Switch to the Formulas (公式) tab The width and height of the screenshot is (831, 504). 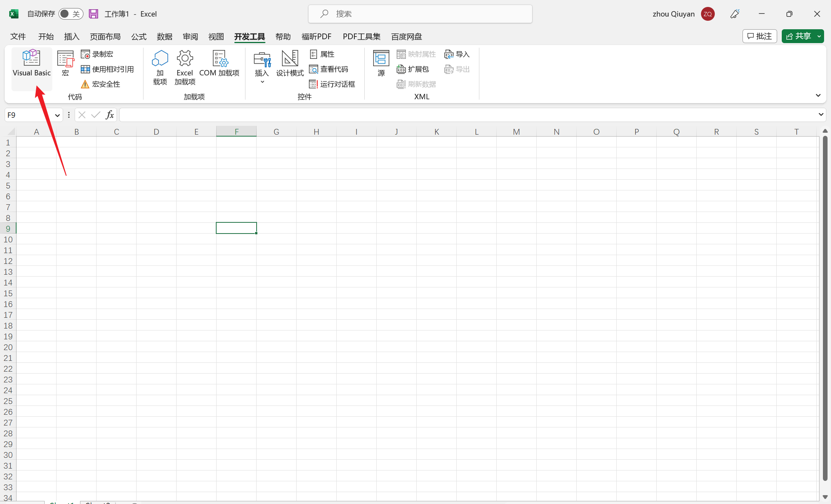tap(138, 37)
